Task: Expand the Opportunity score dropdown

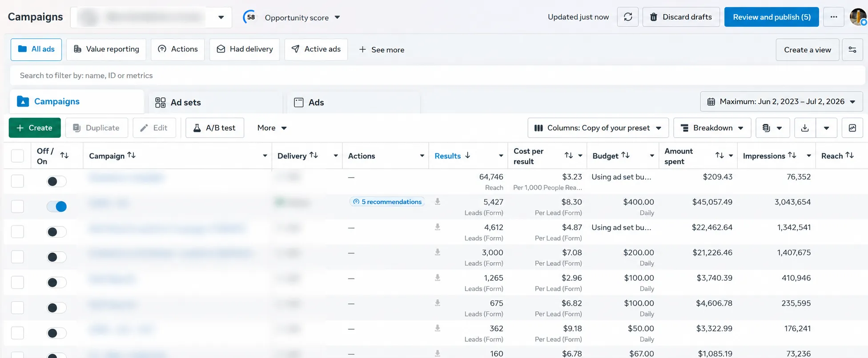Action: pyautogui.click(x=337, y=17)
